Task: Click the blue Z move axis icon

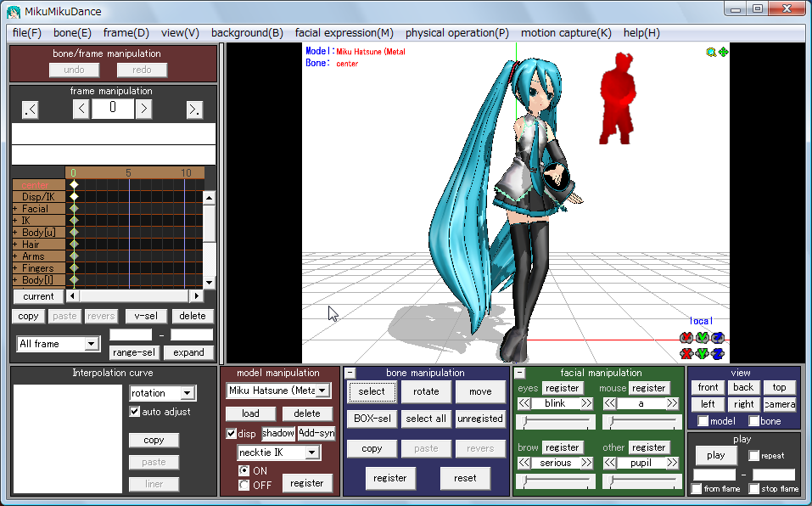Action: coord(718,354)
